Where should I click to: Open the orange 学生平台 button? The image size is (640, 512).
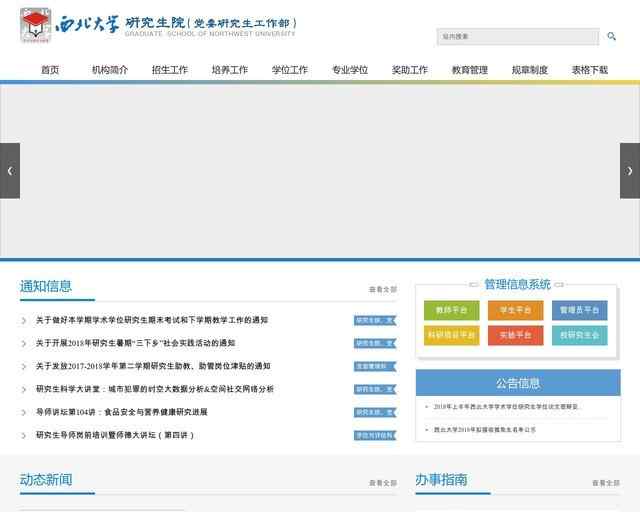pos(516,310)
